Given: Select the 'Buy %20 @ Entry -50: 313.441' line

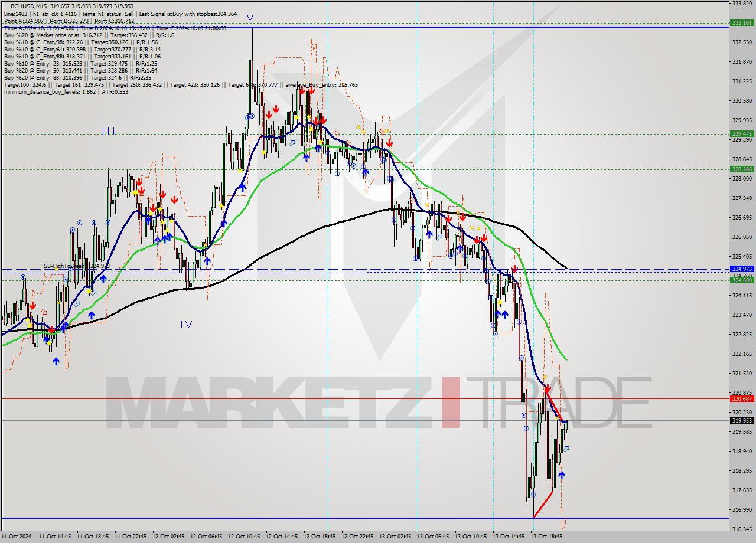Looking at the screenshot, I should click(80, 70).
